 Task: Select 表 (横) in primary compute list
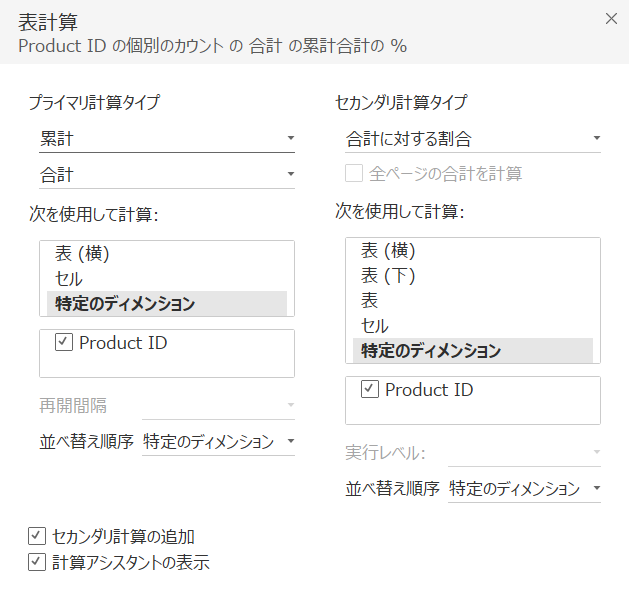(82, 253)
